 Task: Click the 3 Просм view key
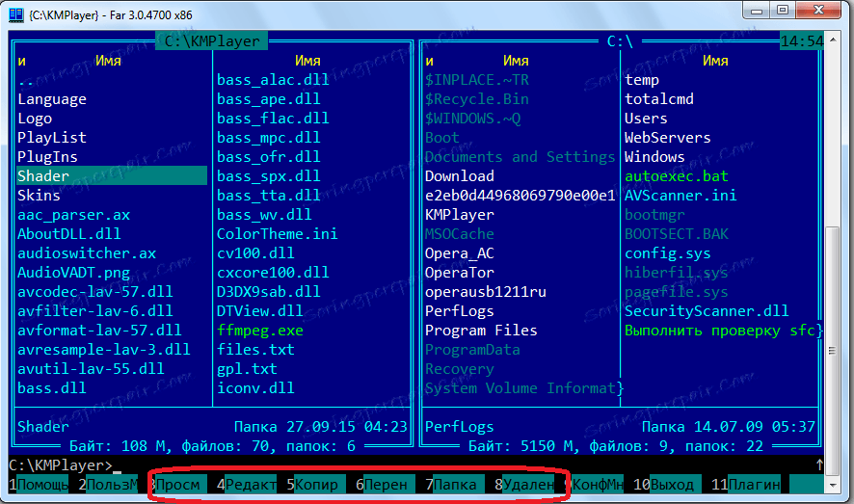176,485
